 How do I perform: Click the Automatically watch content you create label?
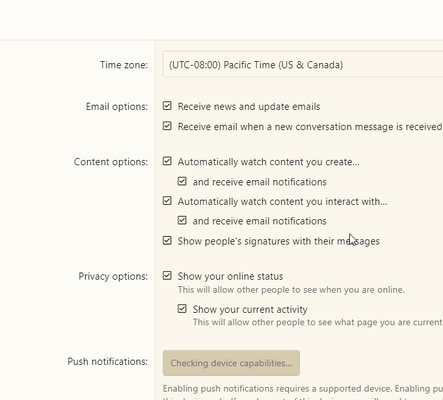269,162
